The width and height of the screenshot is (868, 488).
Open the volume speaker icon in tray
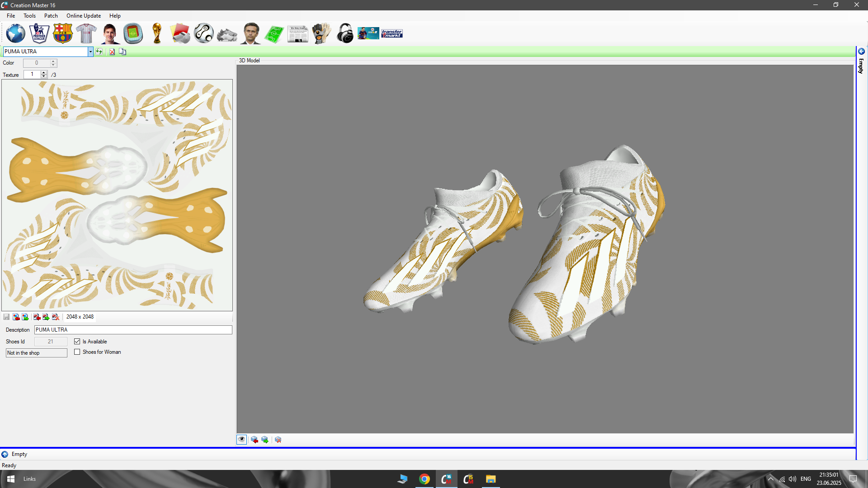point(793,479)
